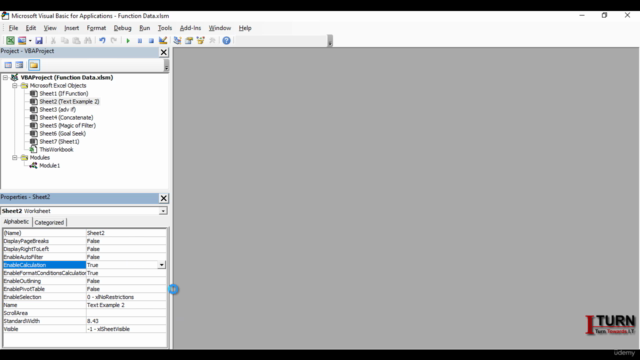Open Object Browser toolbar icon
The height and width of the screenshot is (360, 640).
(200, 40)
